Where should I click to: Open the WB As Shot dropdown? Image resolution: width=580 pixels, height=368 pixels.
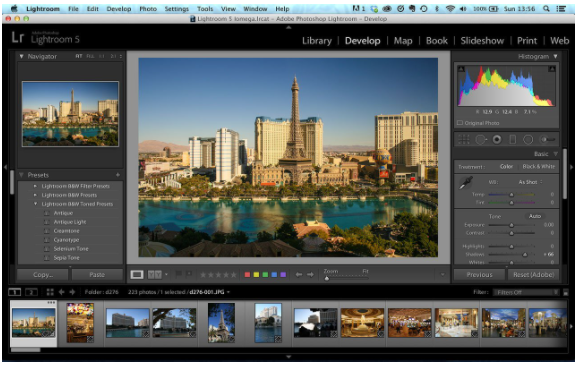click(x=530, y=182)
